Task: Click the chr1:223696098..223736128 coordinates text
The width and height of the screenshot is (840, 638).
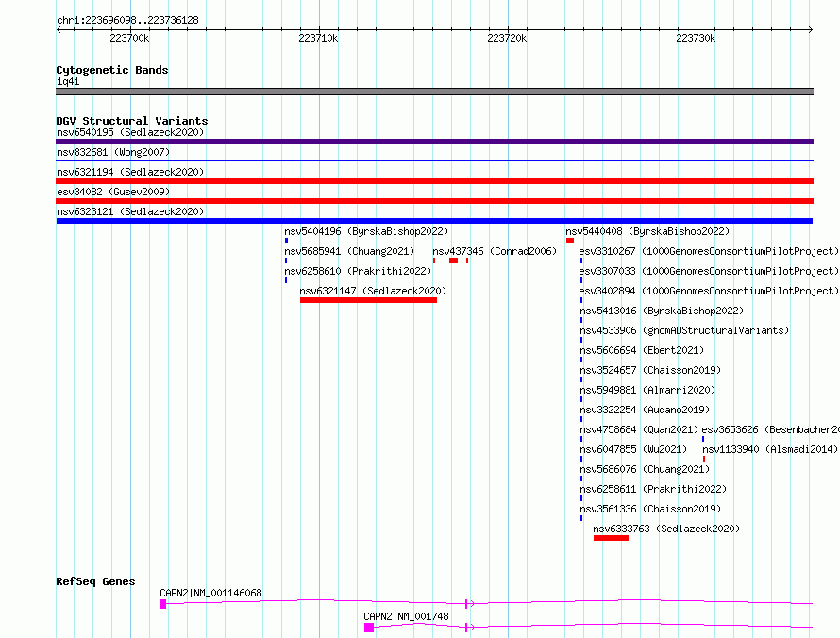Action: coord(127,20)
